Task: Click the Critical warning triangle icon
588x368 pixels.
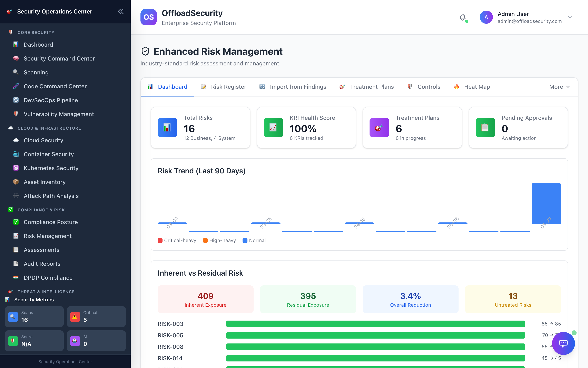Action: click(75, 317)
